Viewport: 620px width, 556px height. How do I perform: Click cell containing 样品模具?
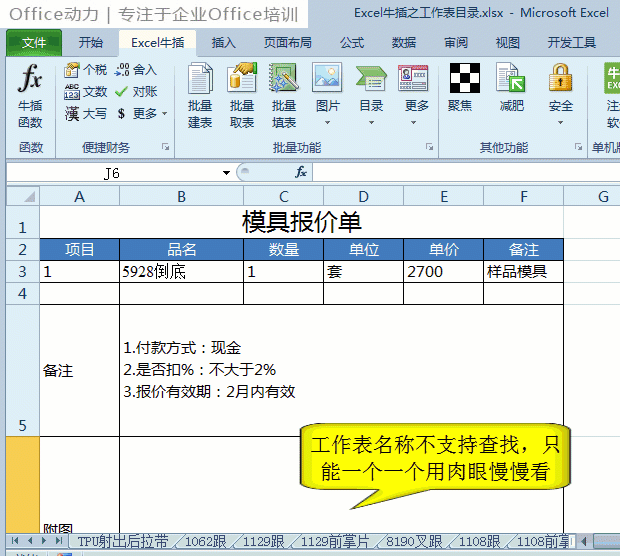click(524, 271)
